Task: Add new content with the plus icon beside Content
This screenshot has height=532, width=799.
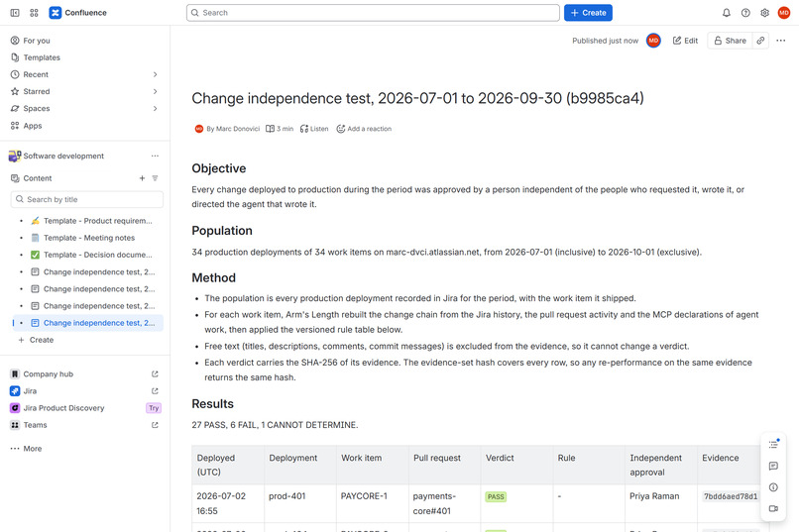Action: 142,178
